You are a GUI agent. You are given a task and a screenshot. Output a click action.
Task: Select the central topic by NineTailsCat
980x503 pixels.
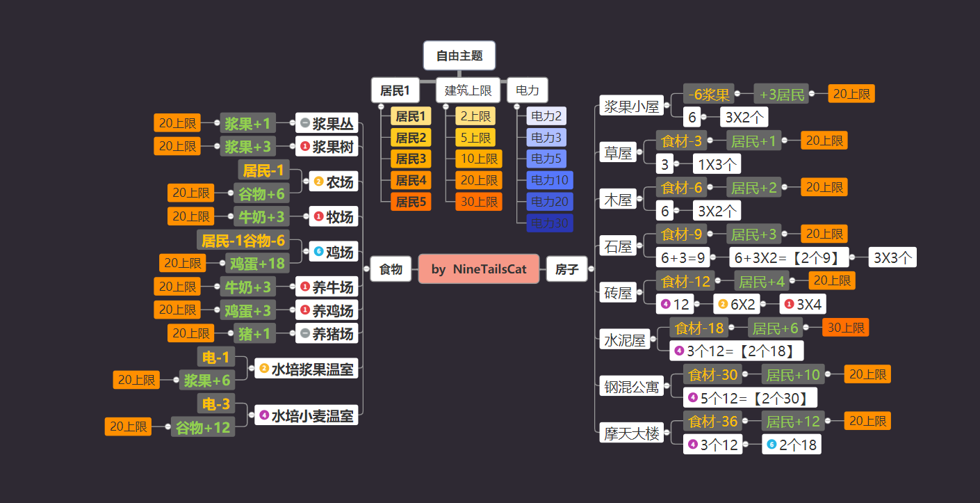click(x=479, y=269)
